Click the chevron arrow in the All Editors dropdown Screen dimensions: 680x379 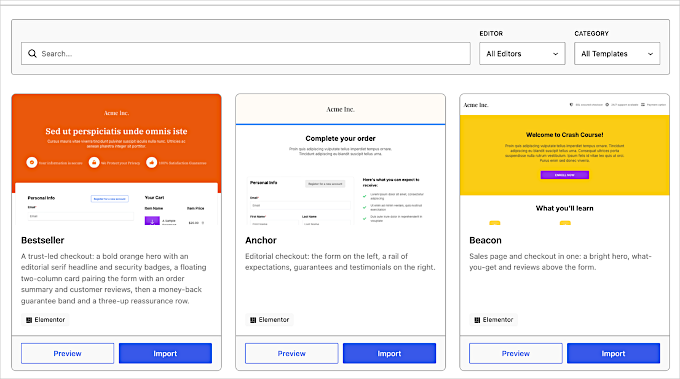point(556,54)
